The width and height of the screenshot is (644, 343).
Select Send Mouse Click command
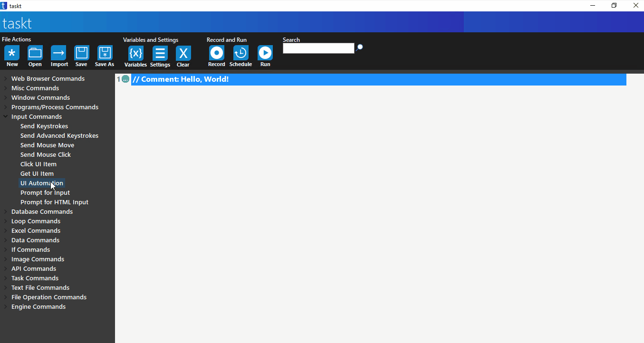pyautogui.click(x=46, y=155)
